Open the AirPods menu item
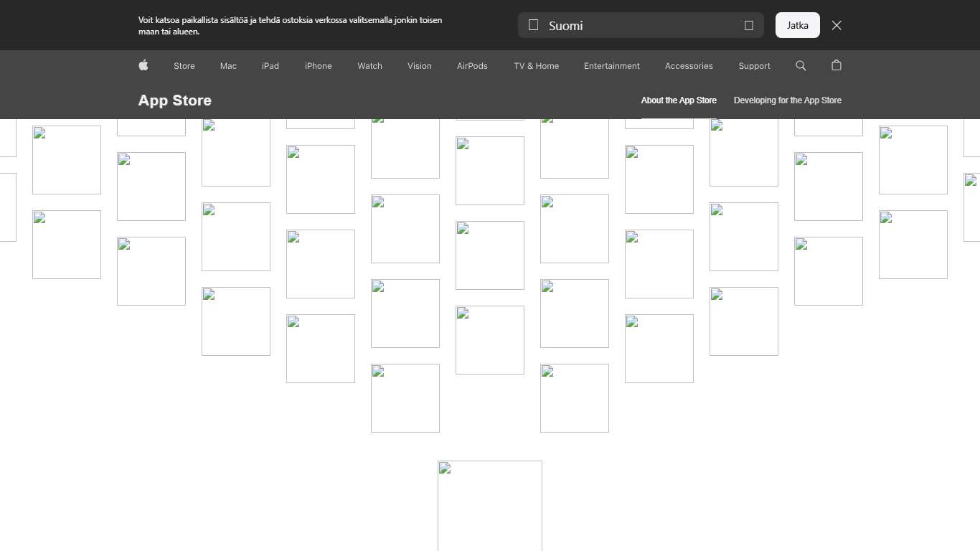This screenshot has width=980, height=551. (472, 65)
